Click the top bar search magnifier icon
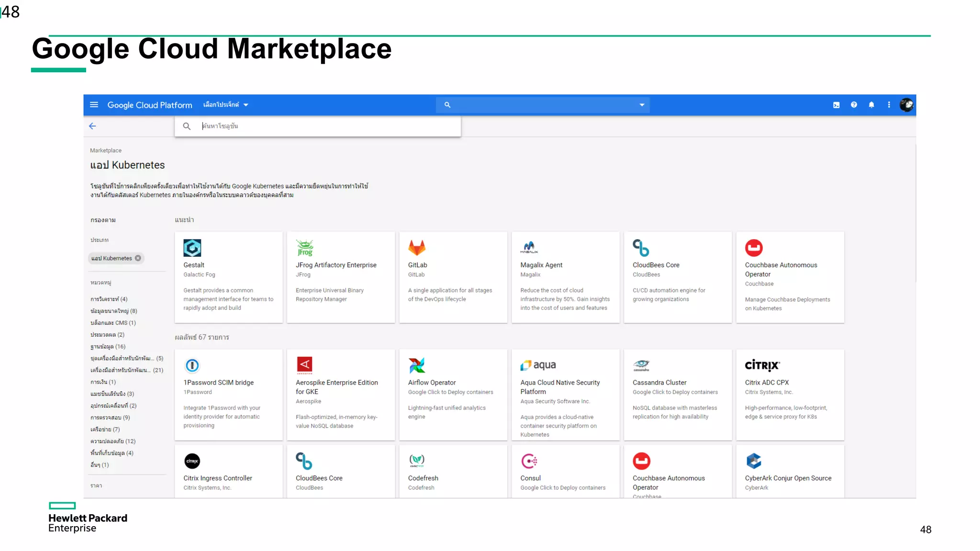This screenshot has width=980, height=551. (x=447, y=105)
